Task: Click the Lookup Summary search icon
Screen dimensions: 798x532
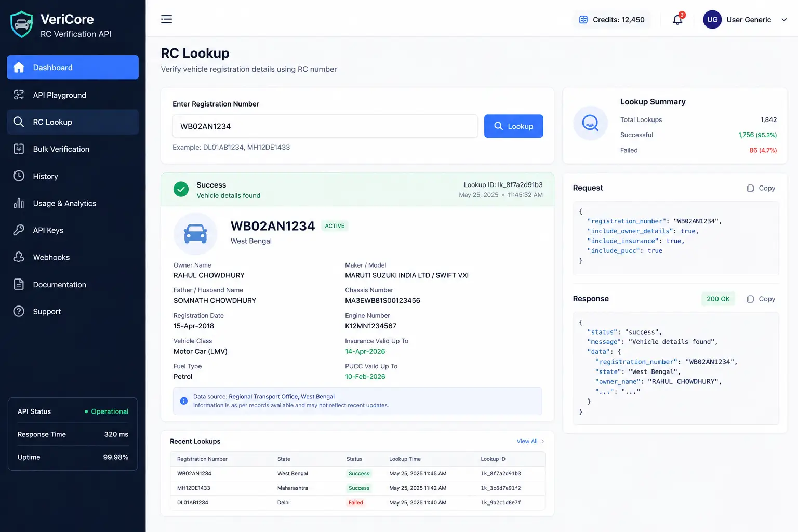Action: [x=590, y=123]
